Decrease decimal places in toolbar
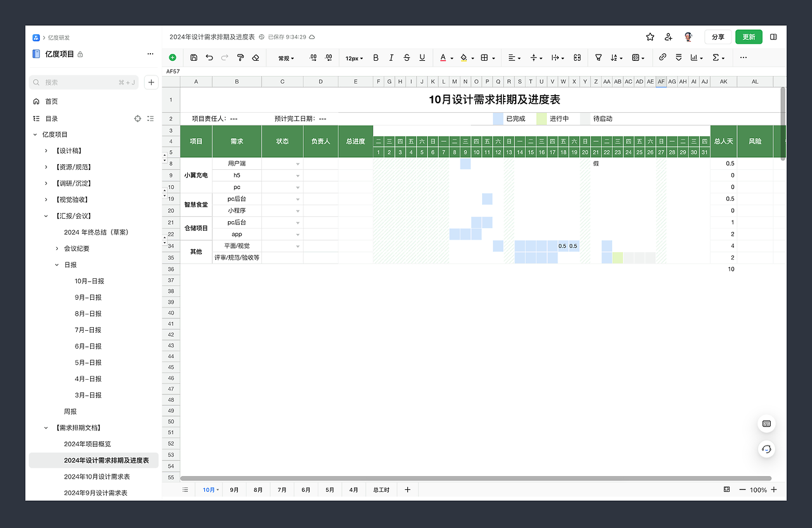The height and width of the screenshot is (528, 812). coord(313,58)
